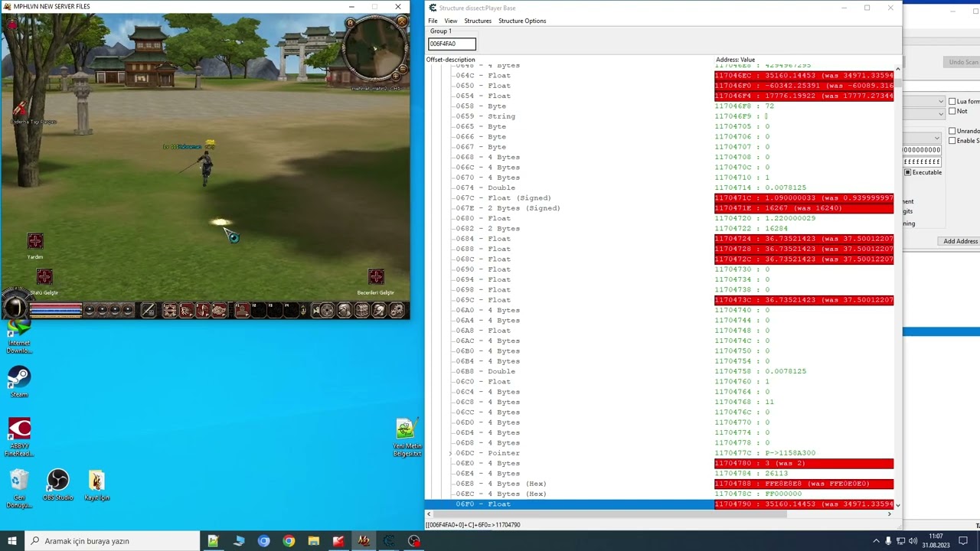Image resolution: width=980 pixels, height=551 pixels.
Task: Open the Structures menu
Action: pyautogui.click(x=478, y=21)
